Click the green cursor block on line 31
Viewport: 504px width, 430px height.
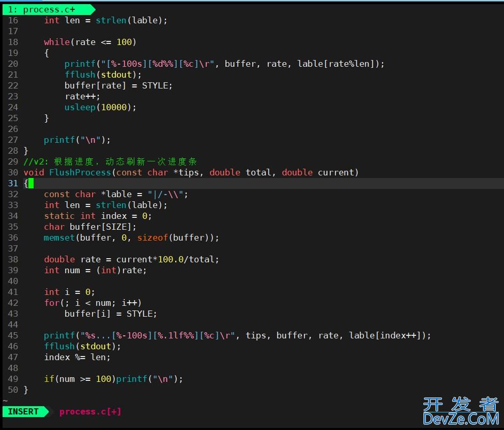pyautogui.click(x=30, y=183)
